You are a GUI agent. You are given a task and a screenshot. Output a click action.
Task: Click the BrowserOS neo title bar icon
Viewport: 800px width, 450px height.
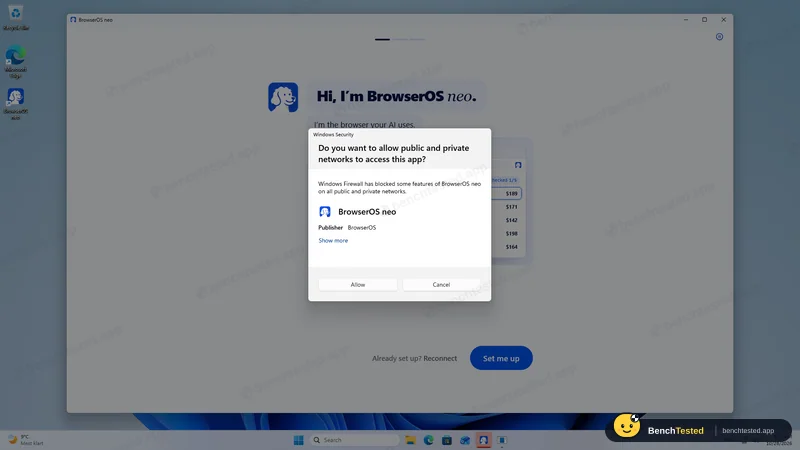73,19
